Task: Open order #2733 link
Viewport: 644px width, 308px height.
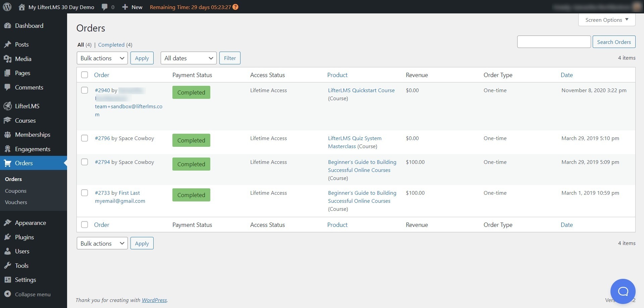Action: [x=102, y=193]
